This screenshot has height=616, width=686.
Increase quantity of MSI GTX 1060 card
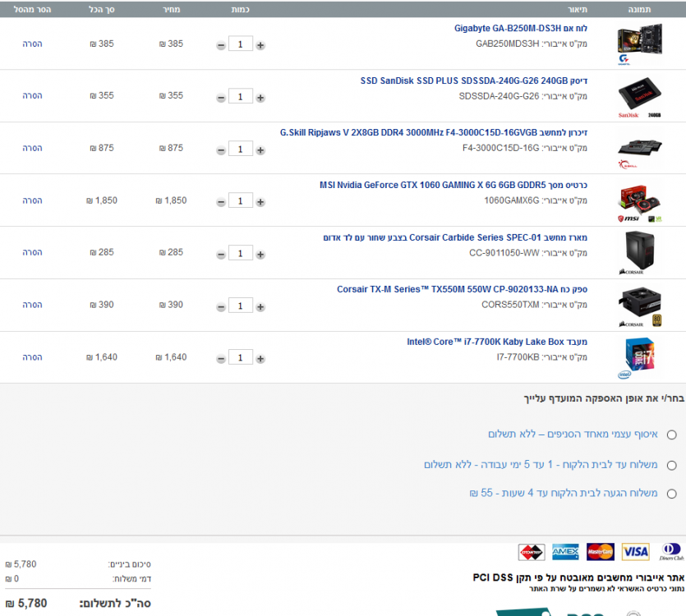(x=260, y=202)
